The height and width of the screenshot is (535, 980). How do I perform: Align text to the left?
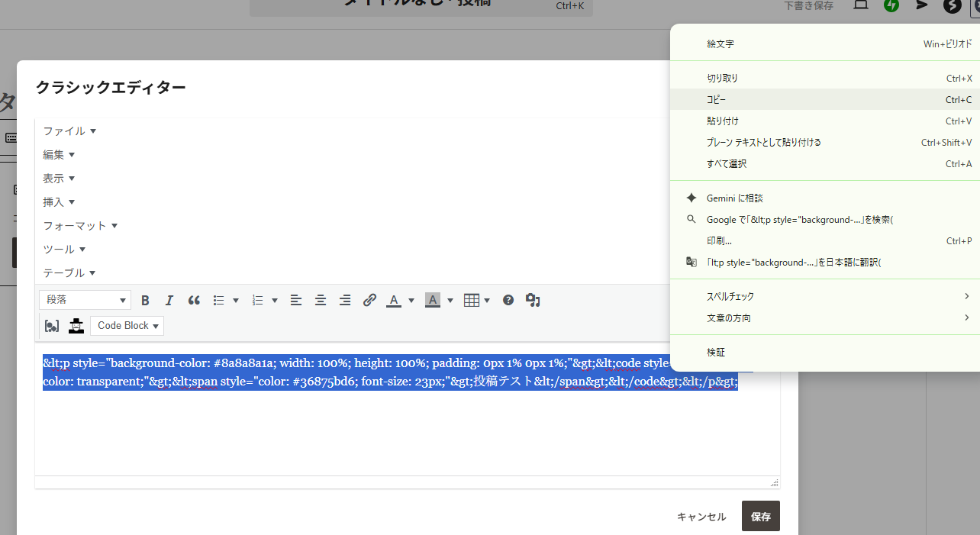click(x=296, y=301)
